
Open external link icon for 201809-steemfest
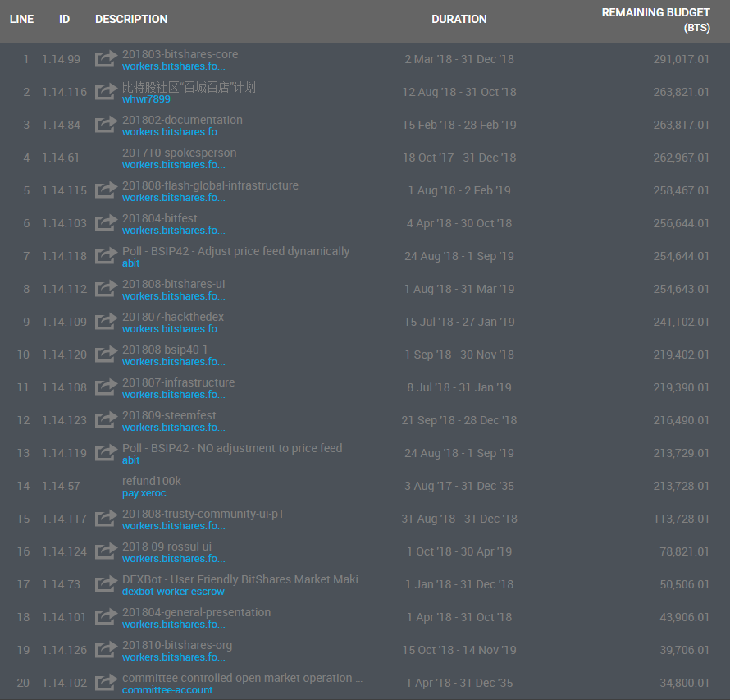106,419
